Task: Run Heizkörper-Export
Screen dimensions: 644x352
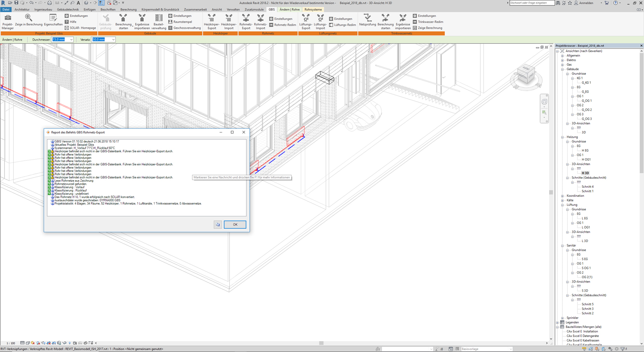Action: (x=212, y=22)
